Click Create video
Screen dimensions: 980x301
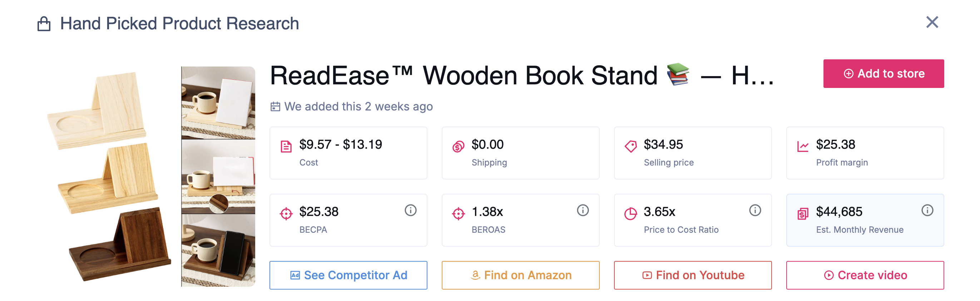pyautogui.click(x=865, y=275)
